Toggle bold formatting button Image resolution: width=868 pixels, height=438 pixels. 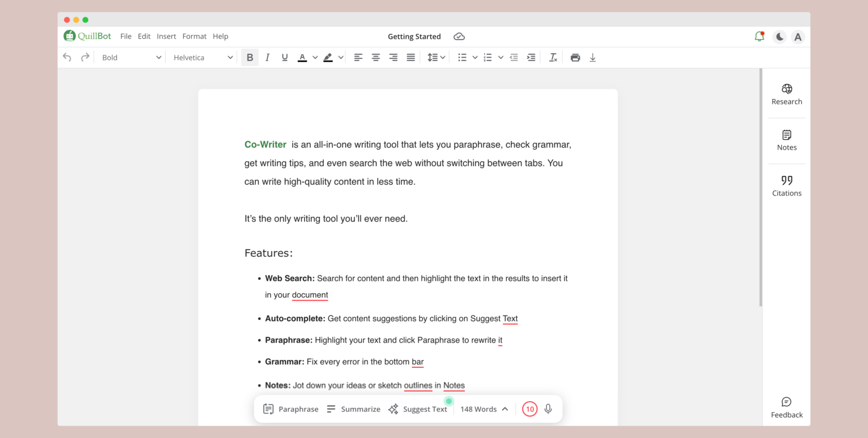(250, 58)
